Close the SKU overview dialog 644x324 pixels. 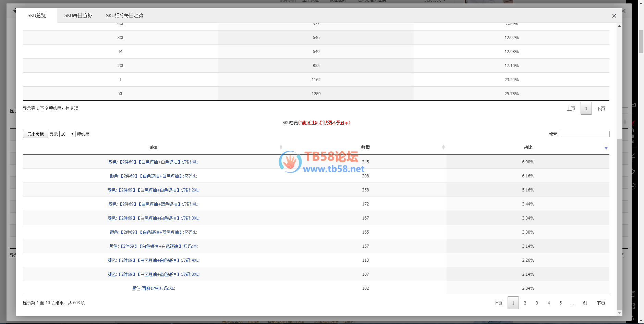(614, 16)
